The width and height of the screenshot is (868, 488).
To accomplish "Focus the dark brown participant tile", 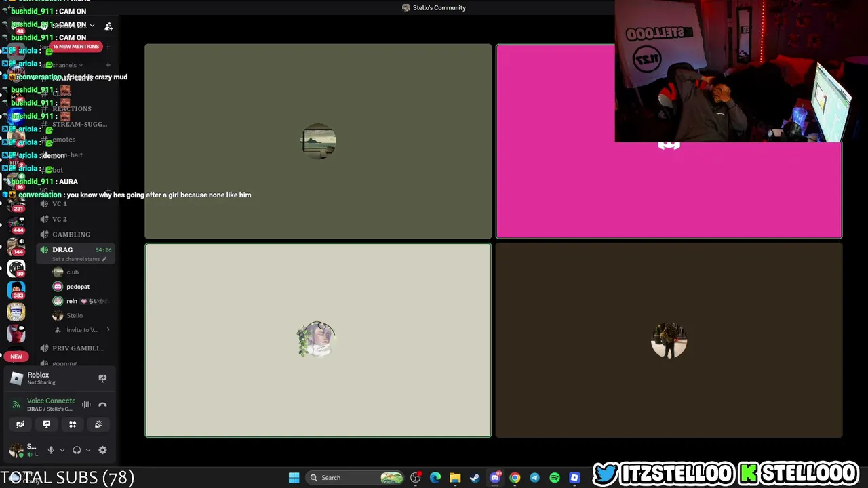I will tap(669, 340).
